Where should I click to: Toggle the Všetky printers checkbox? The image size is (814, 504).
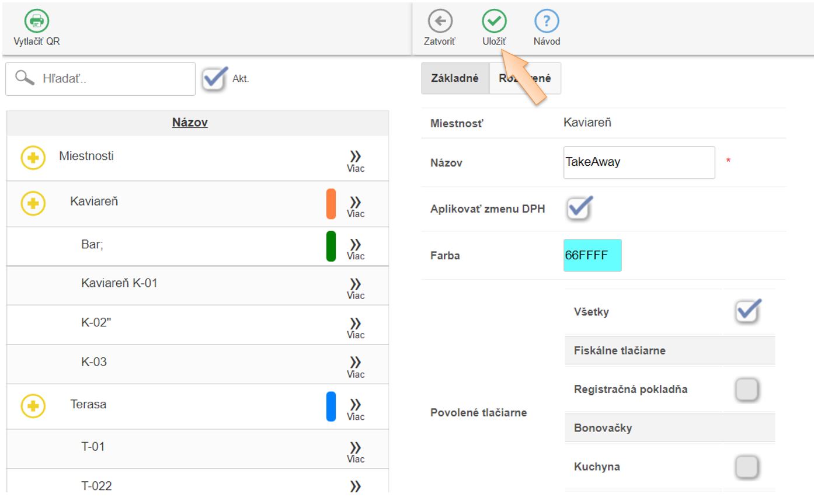pyautogui.click(x=747, y=311)
